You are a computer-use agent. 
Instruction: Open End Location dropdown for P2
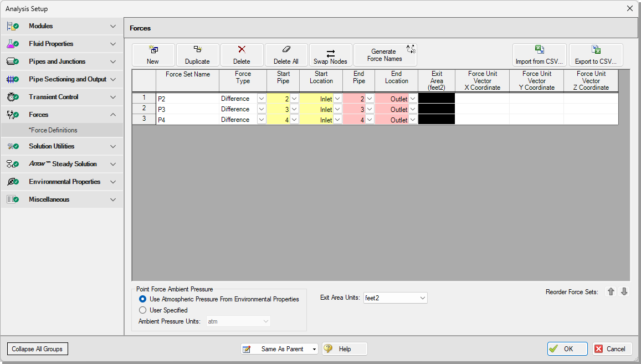tap(413, 99)
